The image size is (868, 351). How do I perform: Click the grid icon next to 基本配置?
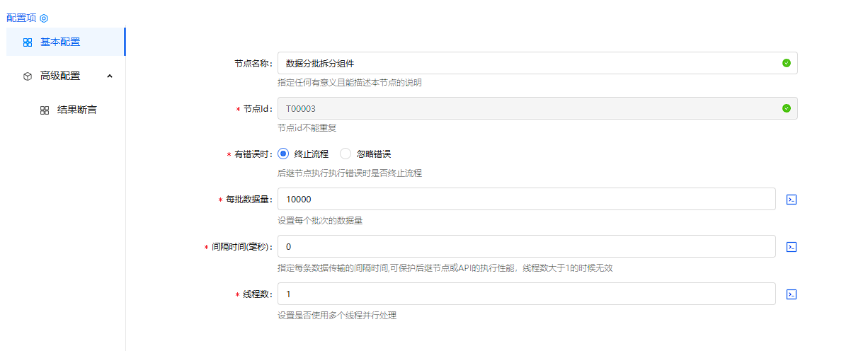click(x=28, y=42)
